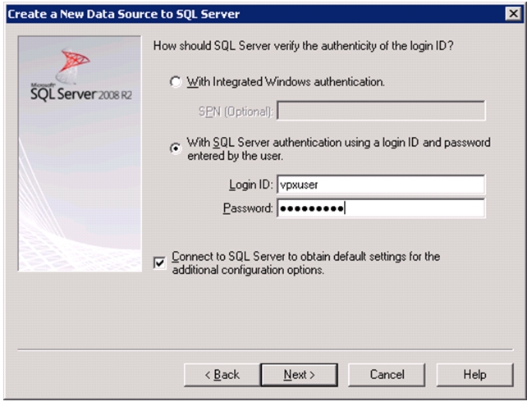
Task: Click the Login ID label
Action: [251, 185]
